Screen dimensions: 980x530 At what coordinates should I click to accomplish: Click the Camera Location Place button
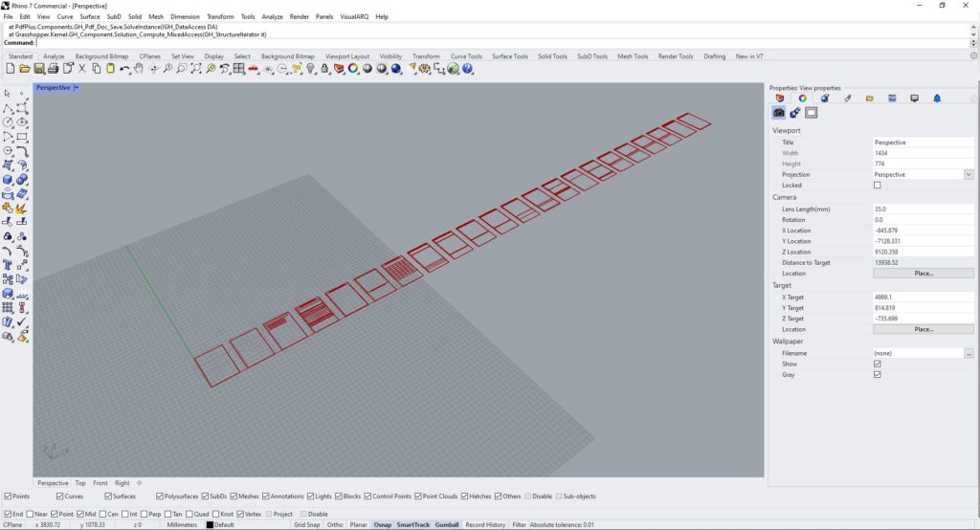pos(924,273)
